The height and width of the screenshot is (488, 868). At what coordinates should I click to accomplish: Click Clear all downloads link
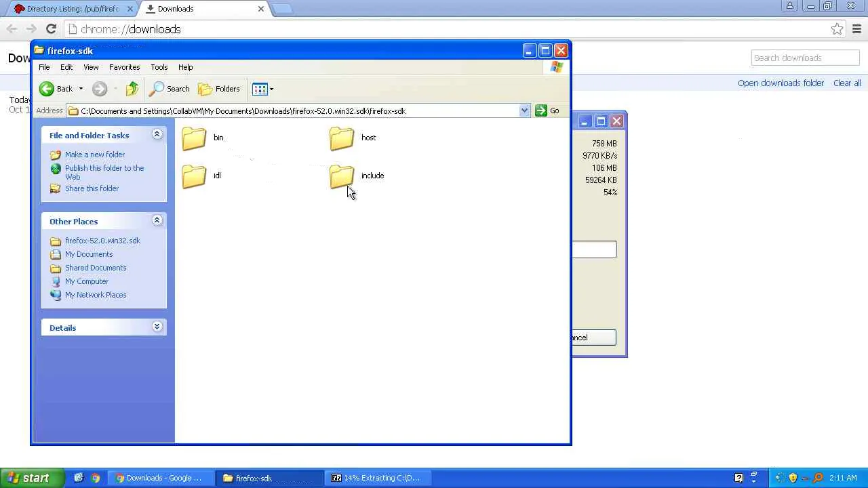(x=847, y=83)
